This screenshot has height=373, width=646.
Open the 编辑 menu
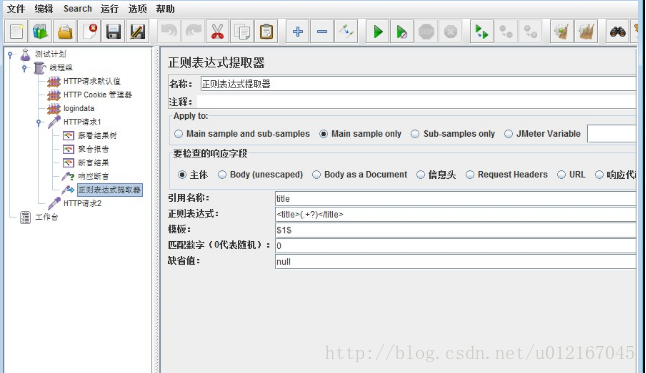coord(44,9)
